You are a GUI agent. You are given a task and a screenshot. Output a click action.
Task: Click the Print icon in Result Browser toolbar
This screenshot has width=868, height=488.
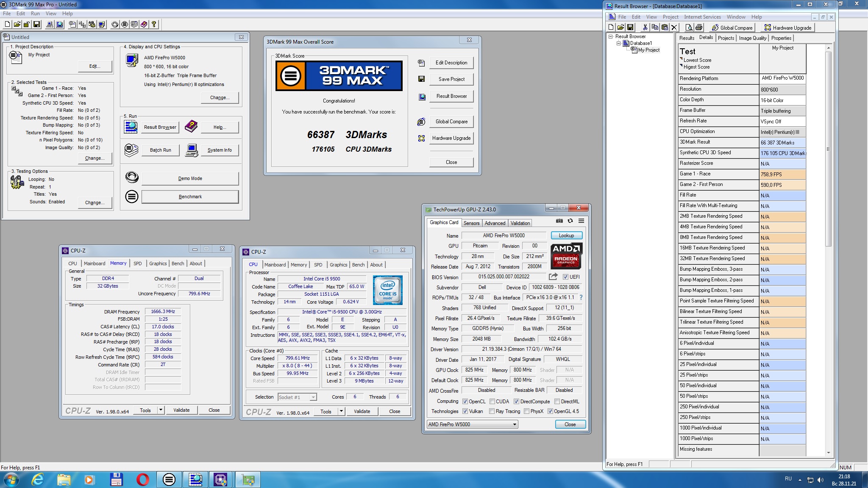point(699,28)
